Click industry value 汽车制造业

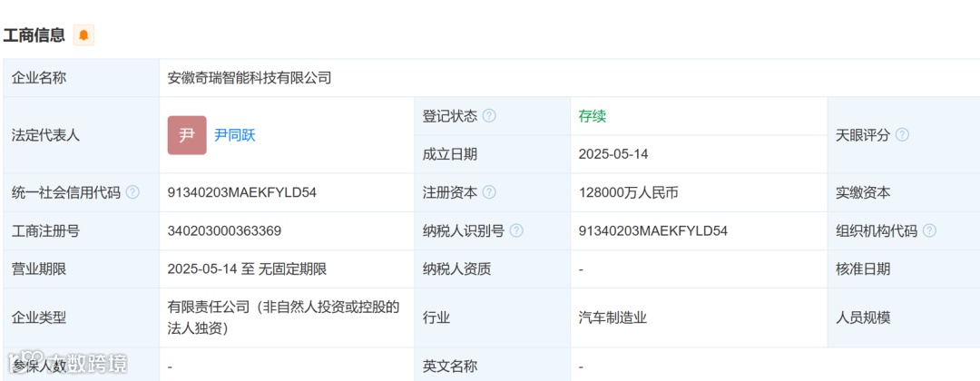[613, 317]
